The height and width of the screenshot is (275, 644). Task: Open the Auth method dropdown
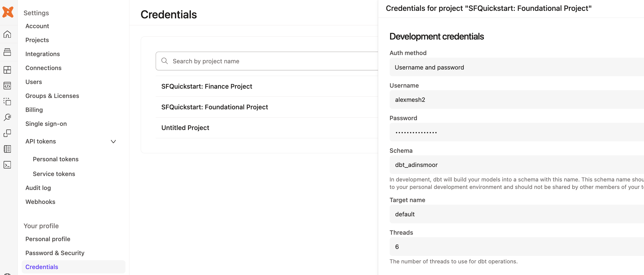pyautogui.click(x=516, y=67)
